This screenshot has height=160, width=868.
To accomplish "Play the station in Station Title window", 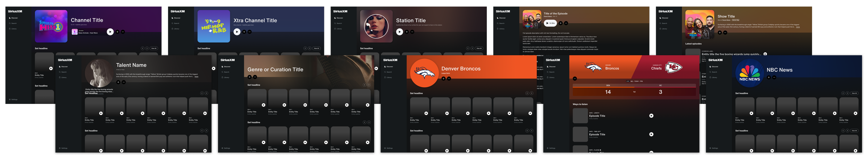I will [x=400, y=32].
